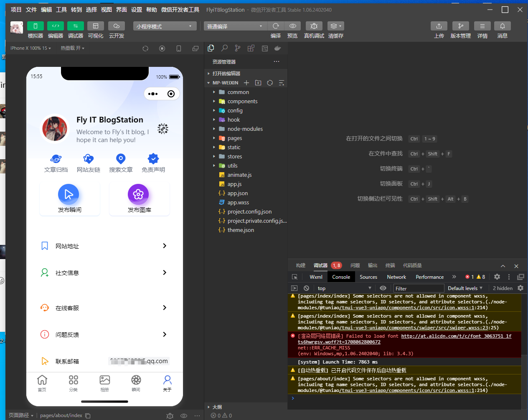528x420 pixels.
Task: Start 真机调试 real device debugging
Action: coord(314,26)
